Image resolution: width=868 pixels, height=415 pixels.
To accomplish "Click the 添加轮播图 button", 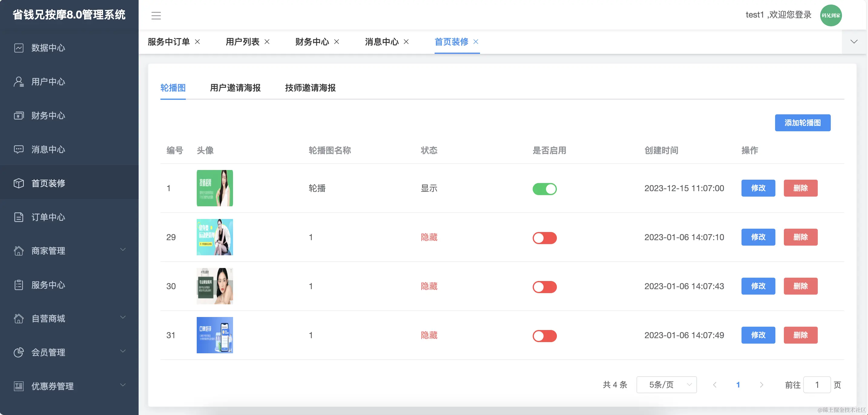I will tap(802, 123).
